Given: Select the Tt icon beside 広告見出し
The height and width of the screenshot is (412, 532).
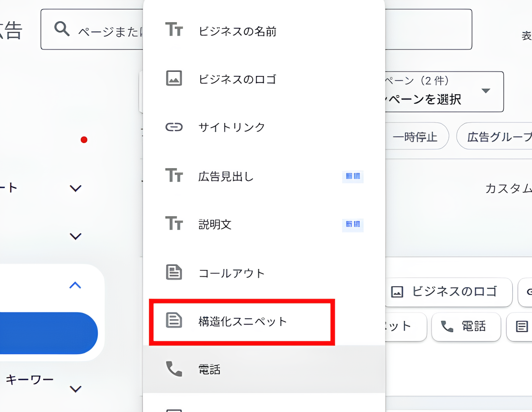Looking at the screenshot, I should click(x=174, y=176).
